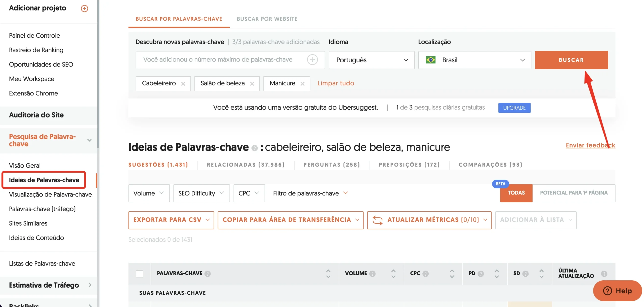
Task: Open the SEO Difficulty filter dropdown
Action: pos(201,193)
